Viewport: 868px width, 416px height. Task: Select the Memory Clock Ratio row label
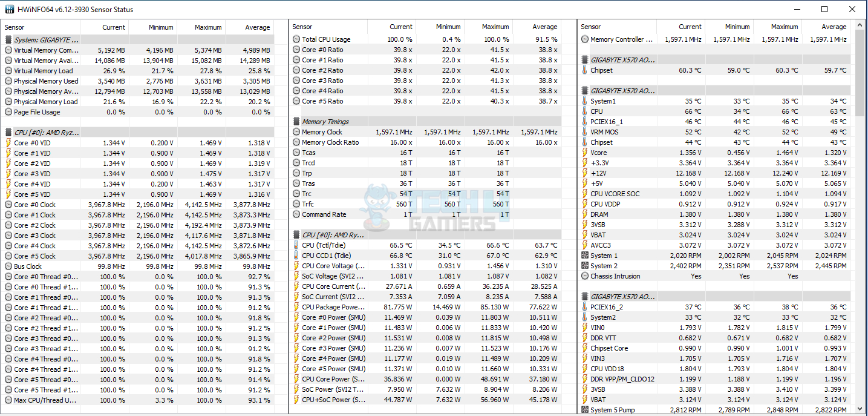(x=330, y=142)
